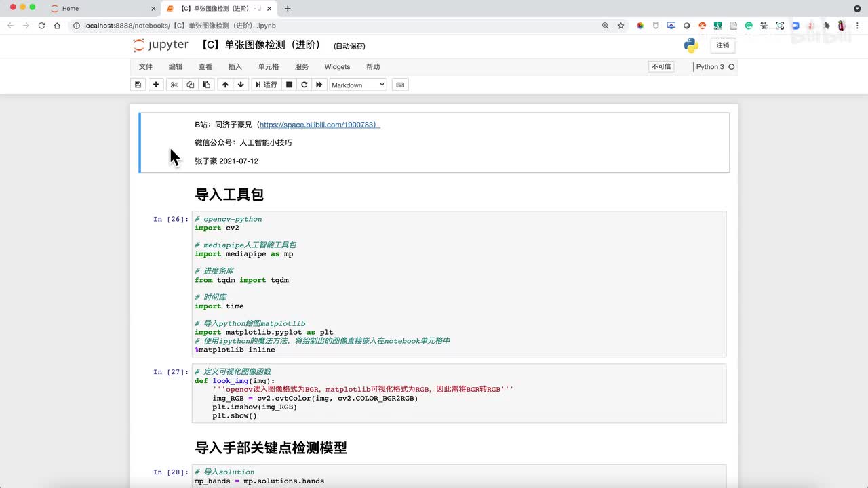This screenshot has height=488, width=868.
Task: Open the Chrome three-dot menu
Action: coord(857,26)
